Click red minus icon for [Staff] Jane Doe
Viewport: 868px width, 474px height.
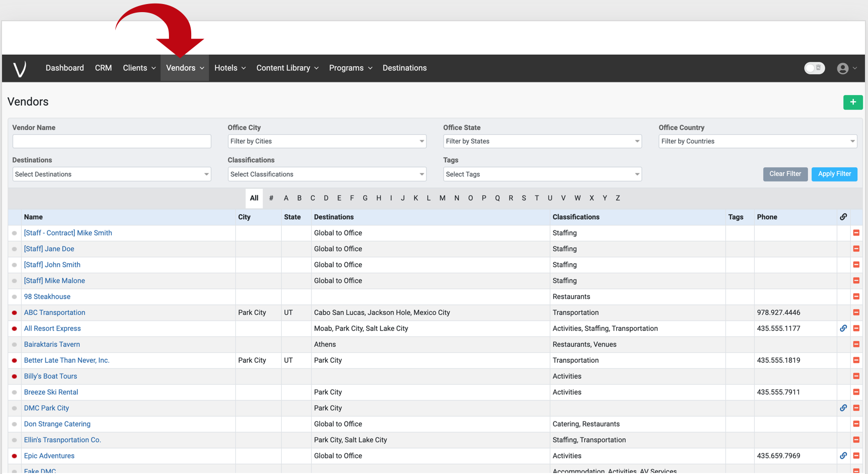[x=856, y=249]
